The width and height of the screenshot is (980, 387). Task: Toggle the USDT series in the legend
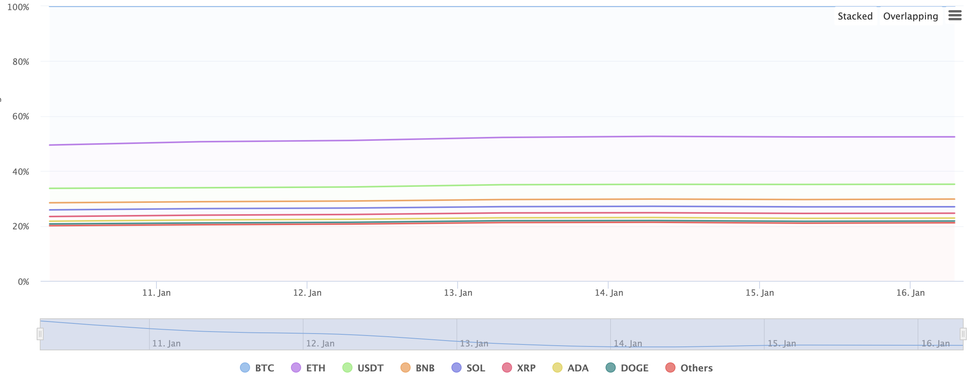(x=363, y=368)
